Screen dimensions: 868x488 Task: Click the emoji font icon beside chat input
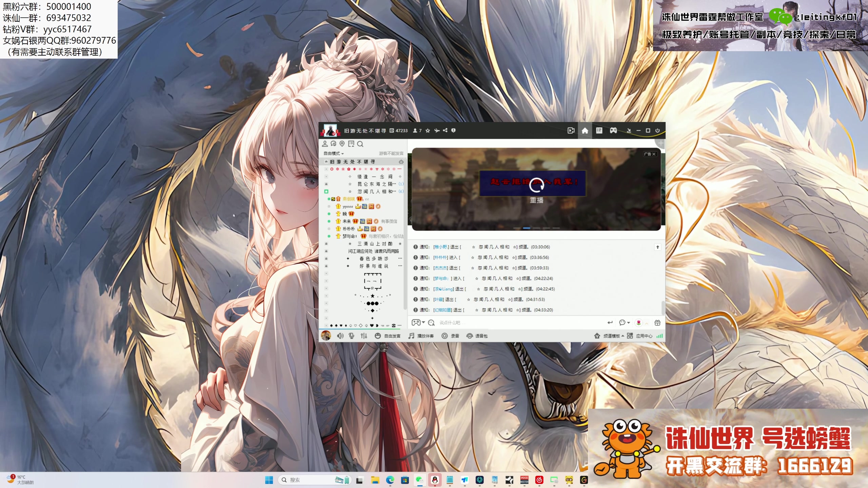point(431,323)
